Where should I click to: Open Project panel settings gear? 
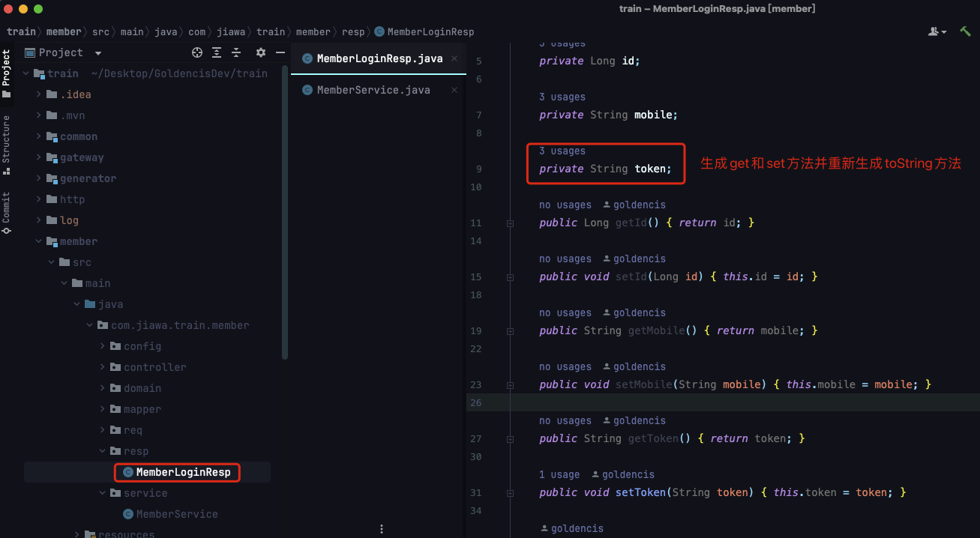coord(261,52)
